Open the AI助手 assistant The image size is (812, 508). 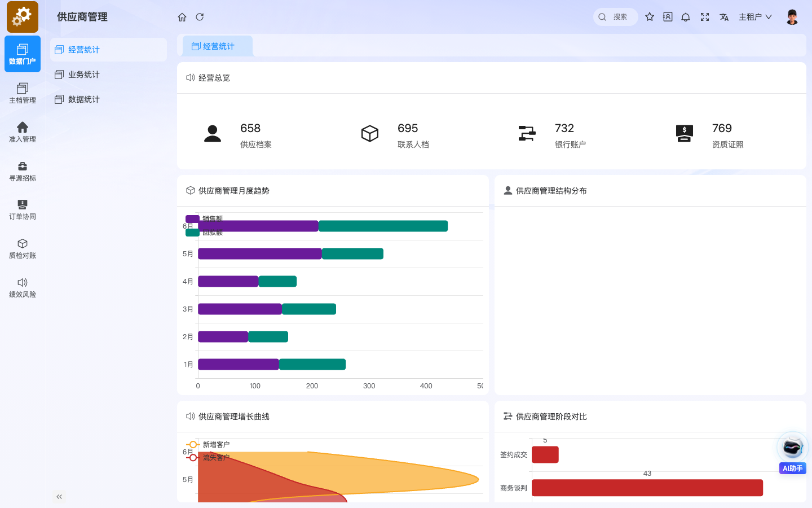792,453
